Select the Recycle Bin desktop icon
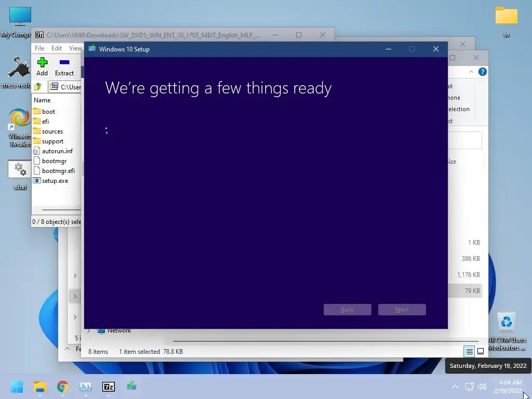 point(506,331)
